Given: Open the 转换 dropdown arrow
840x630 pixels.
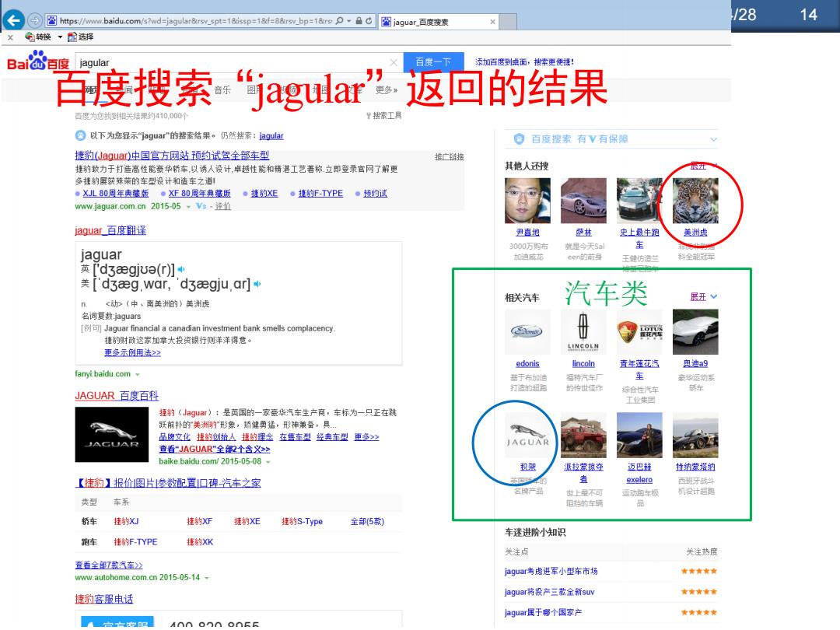Looking at the screenshot, I should click(x=60, y=37).
